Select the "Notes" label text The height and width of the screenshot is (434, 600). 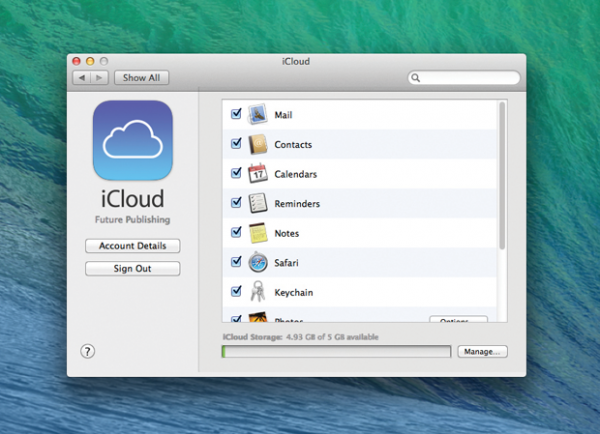point(287,233)
